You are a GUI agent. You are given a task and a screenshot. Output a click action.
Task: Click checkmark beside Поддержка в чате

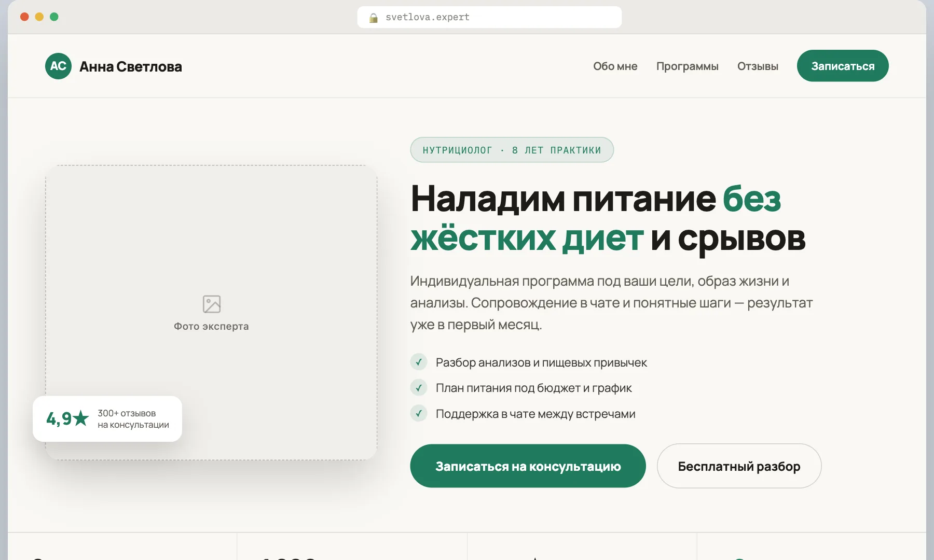419,413
